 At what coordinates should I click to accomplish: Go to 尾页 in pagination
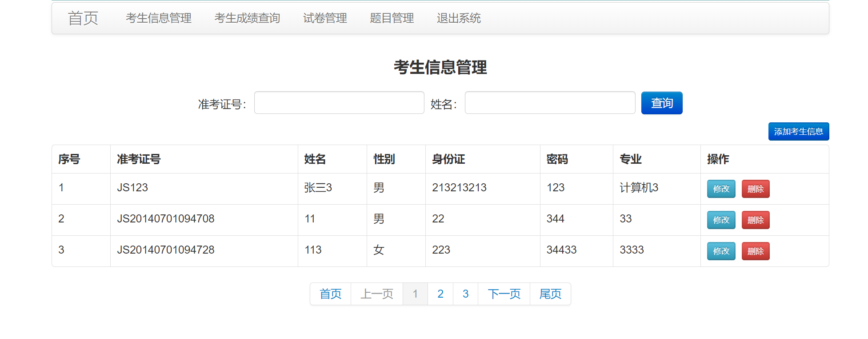click(550, 294)
